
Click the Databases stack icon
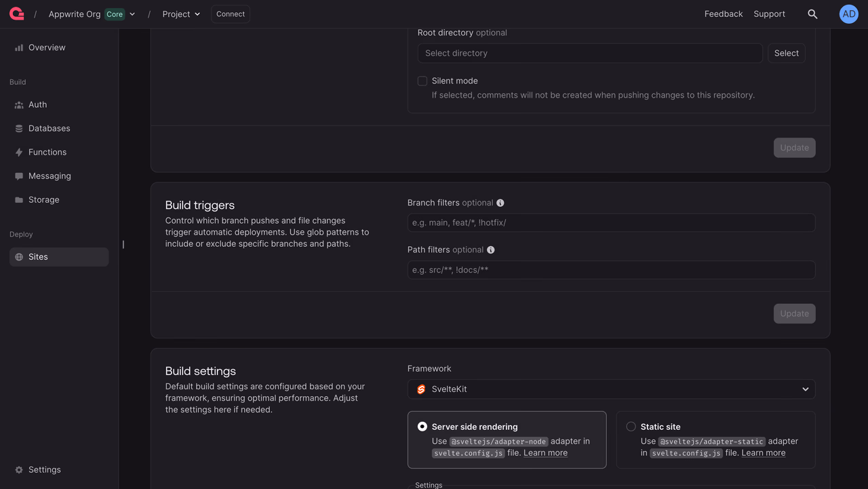tap(19, 128)
